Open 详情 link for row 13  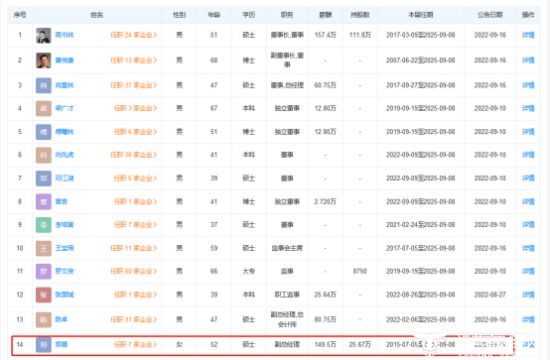point(528,319)
